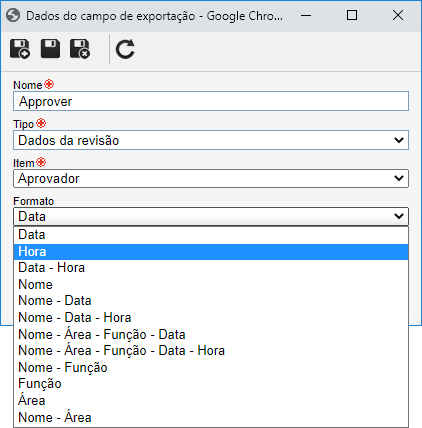Choose Nome - Data - Hora option
The width and height of the screenshot is (422, 428).
pos(211,317)
